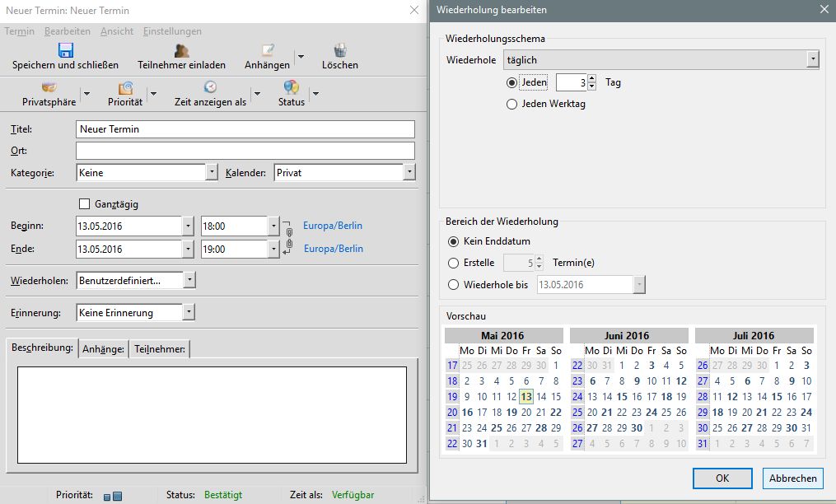Click the Löschen trash icon
This screenshot has width=836, height=504.
click(340, 50)
